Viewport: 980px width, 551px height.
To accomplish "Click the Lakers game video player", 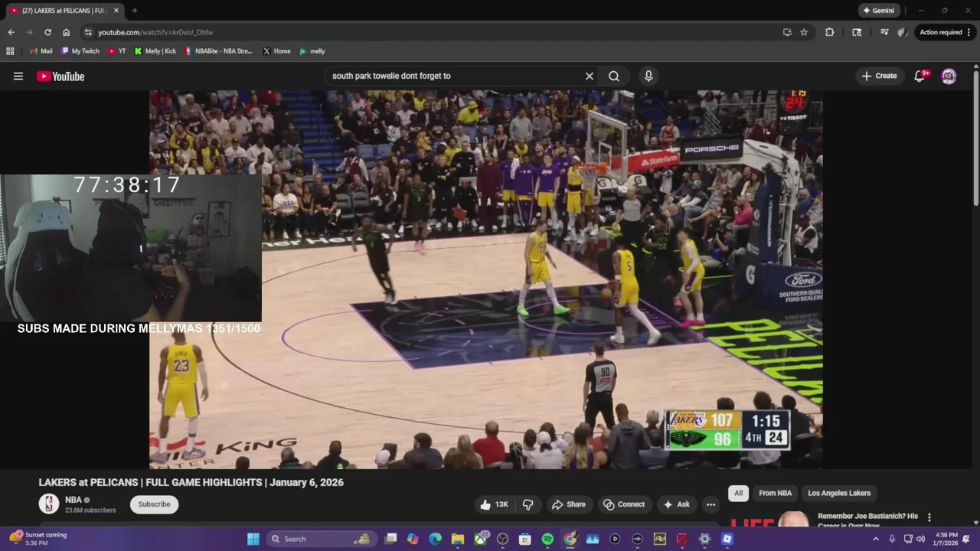I will click(x=485, y=279).
